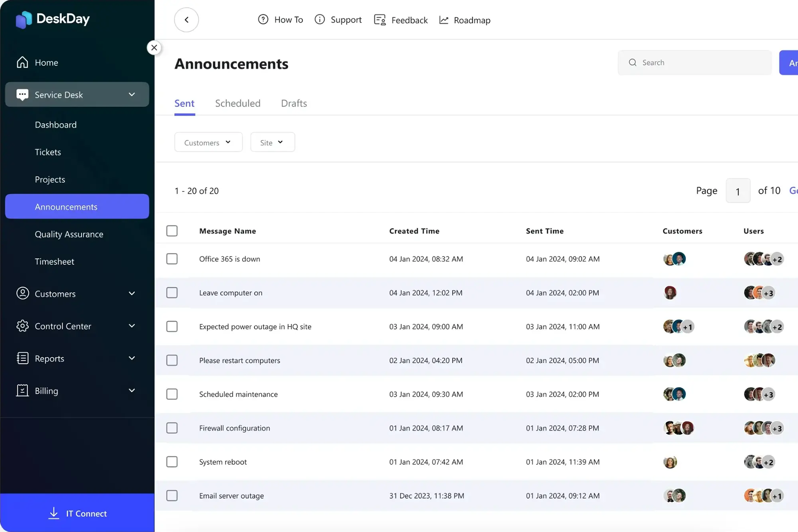Click user avatars for Email server outage
798x532 pixels.
coord(764,495)
